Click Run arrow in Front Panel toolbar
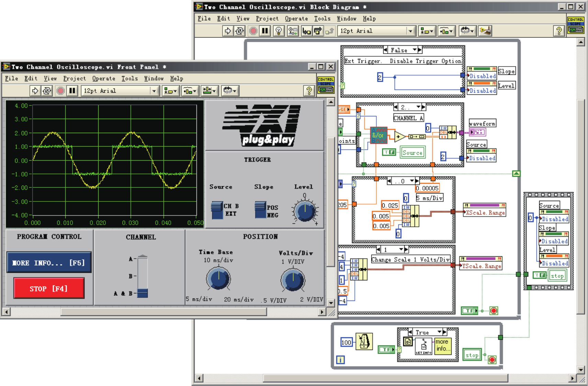The width and height of the screenshot is (588, 386). click(x=35, y=91)
